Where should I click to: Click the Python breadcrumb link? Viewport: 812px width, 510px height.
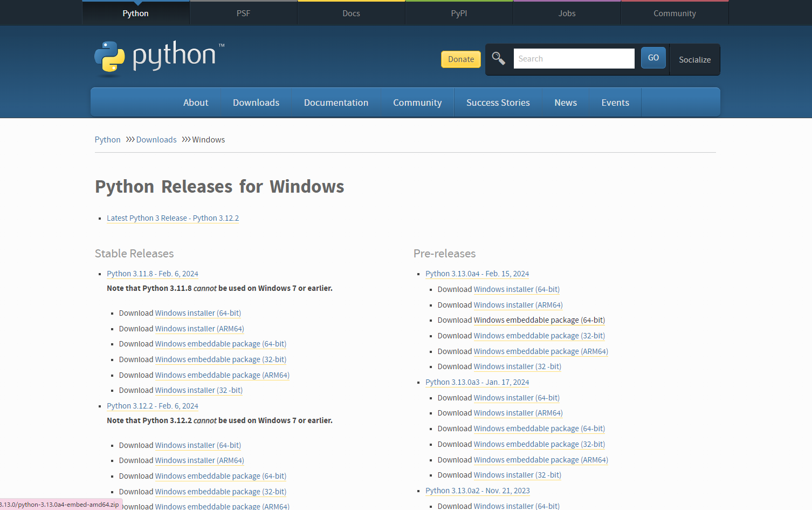[x=108, y=140]
